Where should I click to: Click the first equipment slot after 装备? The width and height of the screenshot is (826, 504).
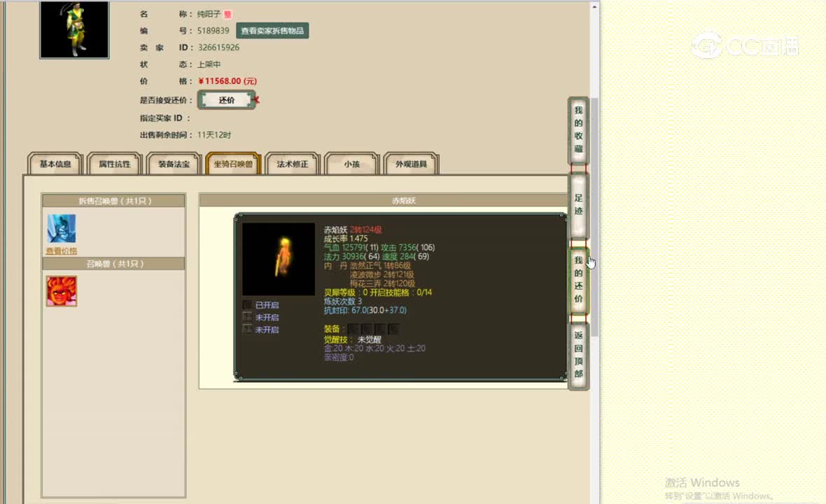coord(353,329)
